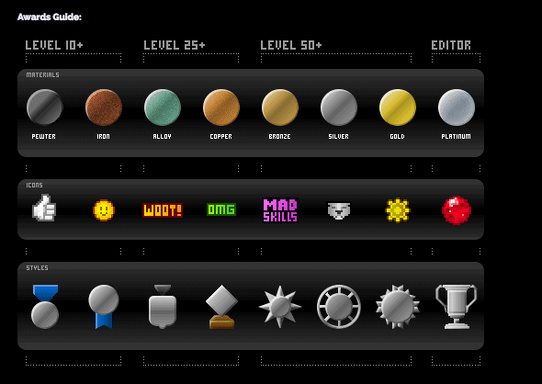
Task: Click the thumbs up icon
Action: [44, 208]
